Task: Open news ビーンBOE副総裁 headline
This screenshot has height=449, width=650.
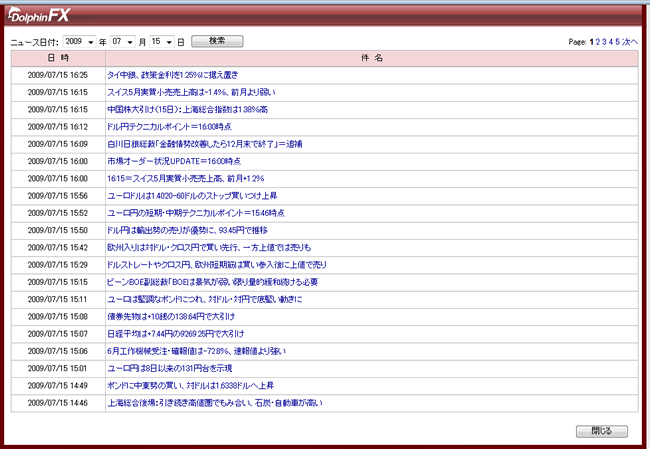Action: [213, 282]
